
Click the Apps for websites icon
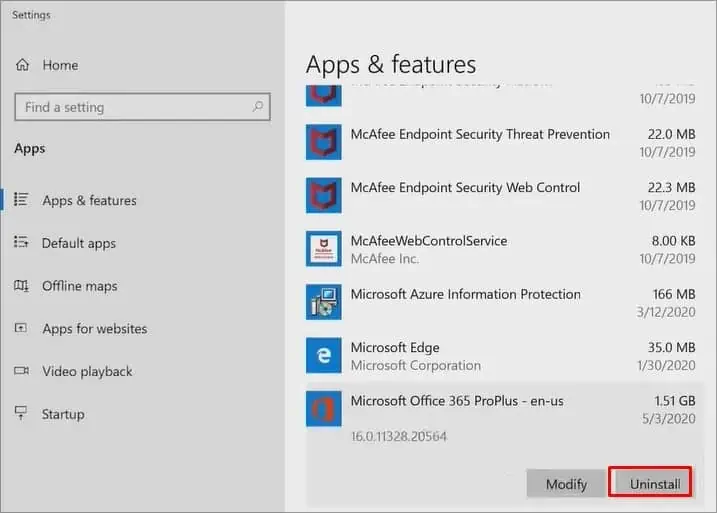21,328
